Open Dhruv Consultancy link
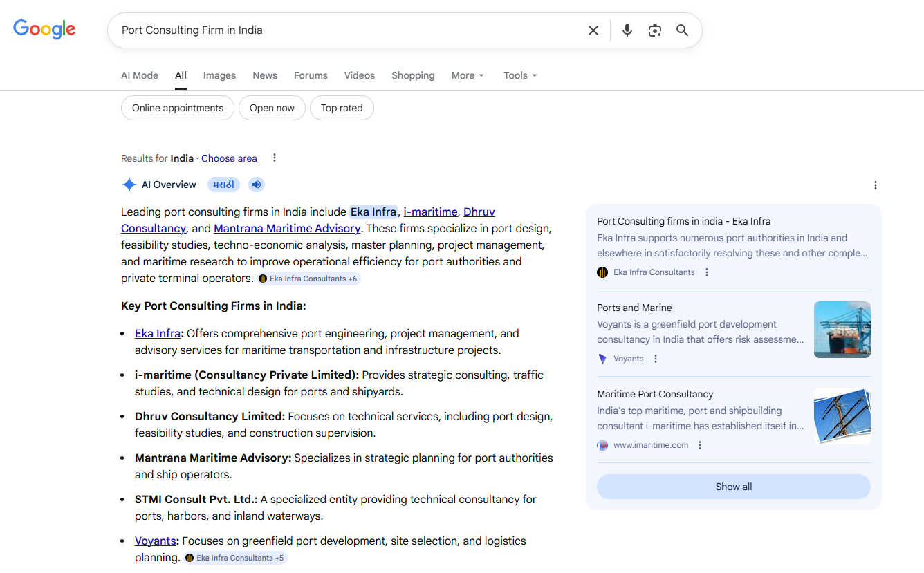Screen dimensions: 924x573 click(x=479, y=212)
